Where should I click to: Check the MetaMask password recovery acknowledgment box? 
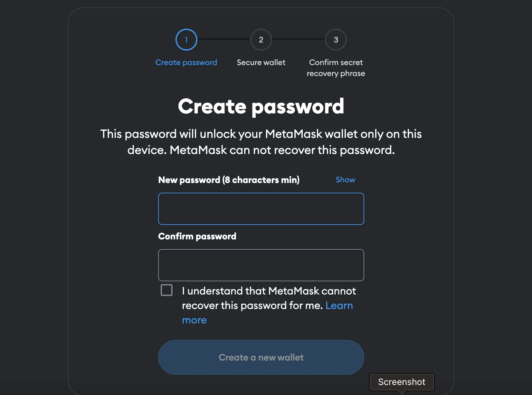pos(166,290)
